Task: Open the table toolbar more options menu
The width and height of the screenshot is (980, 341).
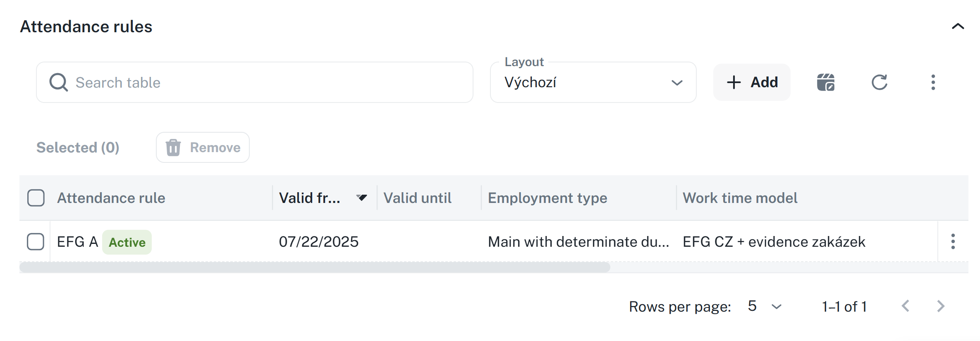Action: [933, 82]
